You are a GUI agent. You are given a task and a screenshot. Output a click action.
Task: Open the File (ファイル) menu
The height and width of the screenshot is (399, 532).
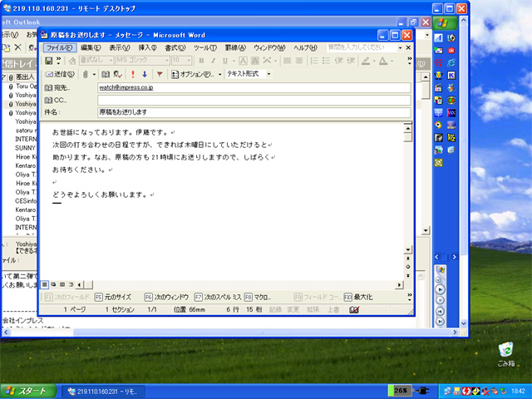pos(59,47)
